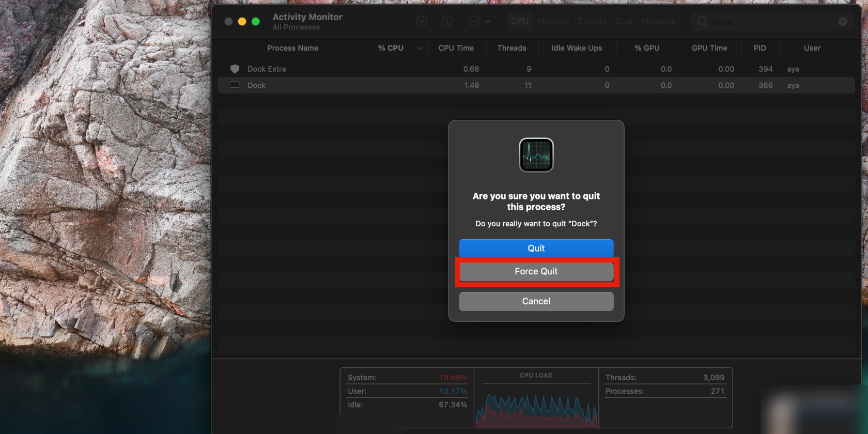Sort by PID column header
The width and height of the screenshot is (868, 434).
pyautogui.click(x=760, y=48)
